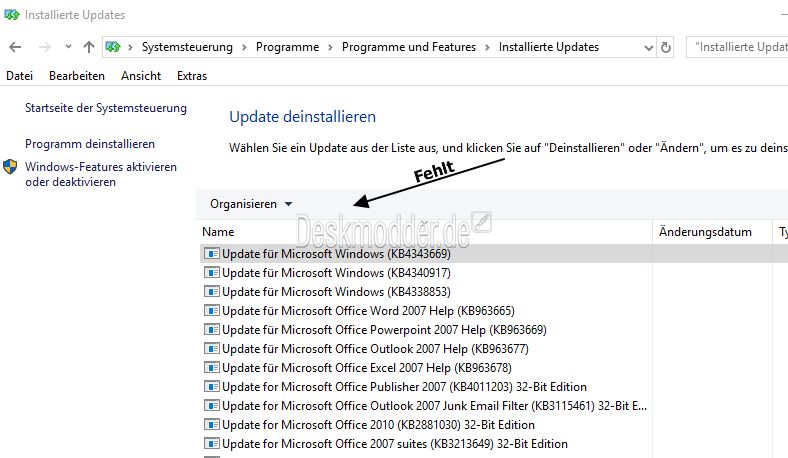Expand the chevron after Programme breadcrumb

pyautogui.click(x=330, y=47)
